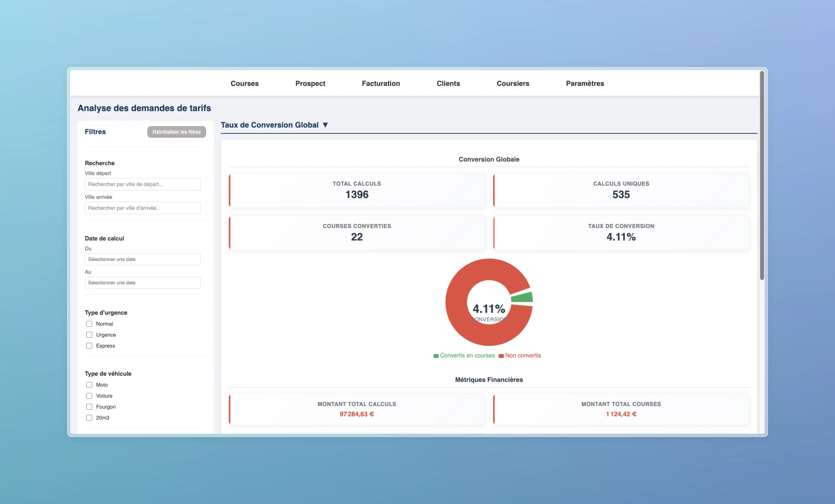Go to the Facturation section

coord(381,83)
